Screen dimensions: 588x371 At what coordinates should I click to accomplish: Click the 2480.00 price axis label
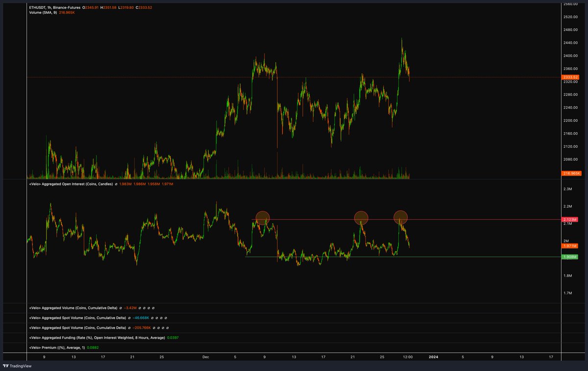571,29
